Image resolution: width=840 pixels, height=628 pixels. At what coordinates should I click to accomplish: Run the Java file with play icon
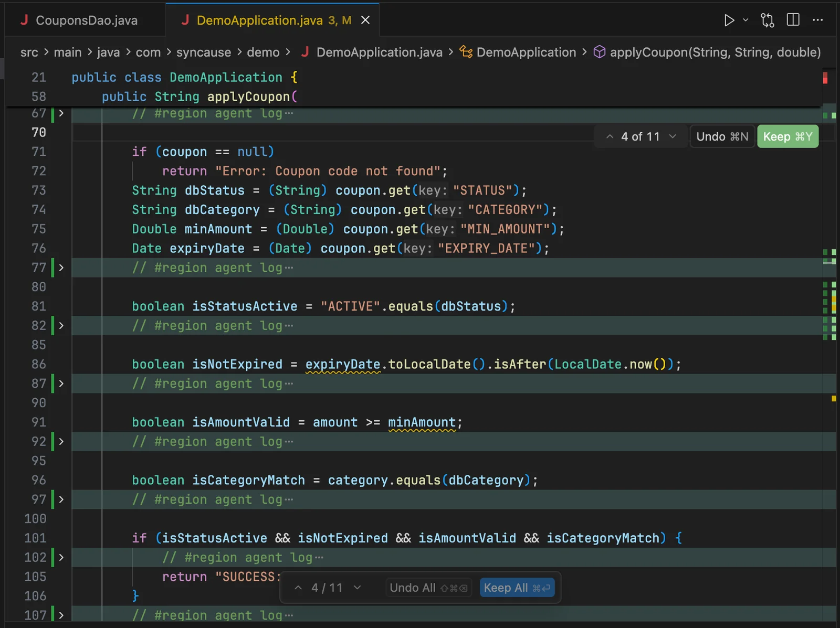pyautogui.click(x=729, y=20)
